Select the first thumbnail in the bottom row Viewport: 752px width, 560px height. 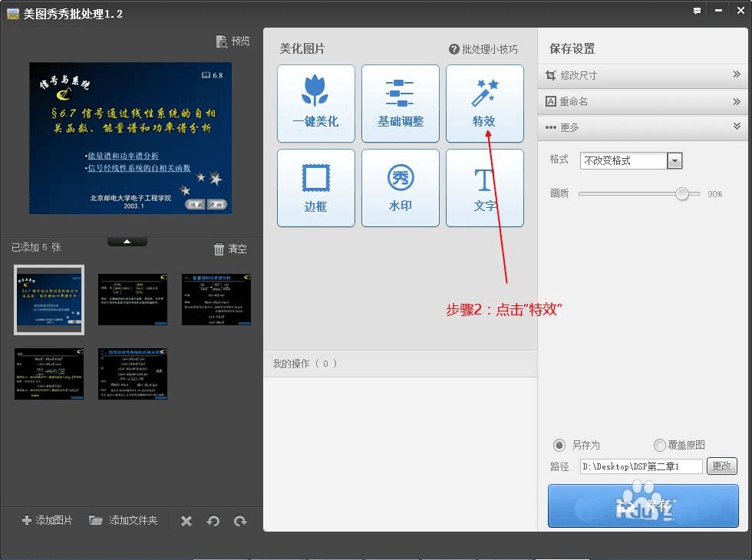pyautogui.click(x=49, y=374)
